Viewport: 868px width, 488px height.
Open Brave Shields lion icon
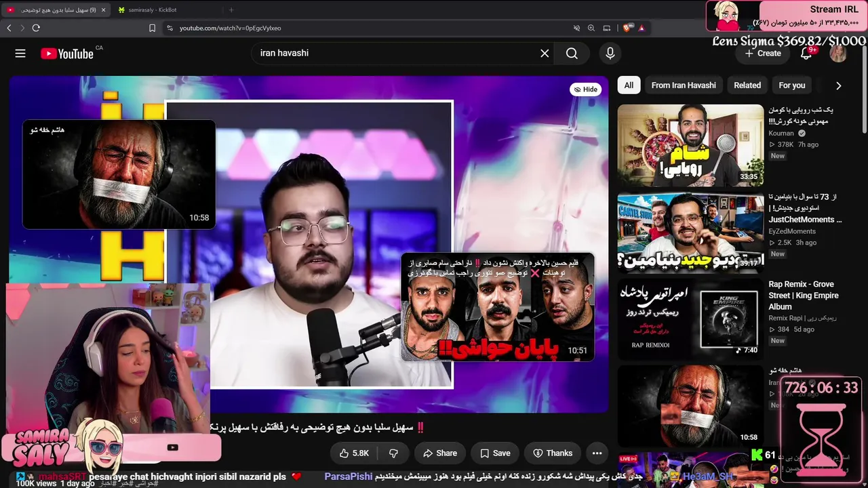tap(627, 28)
